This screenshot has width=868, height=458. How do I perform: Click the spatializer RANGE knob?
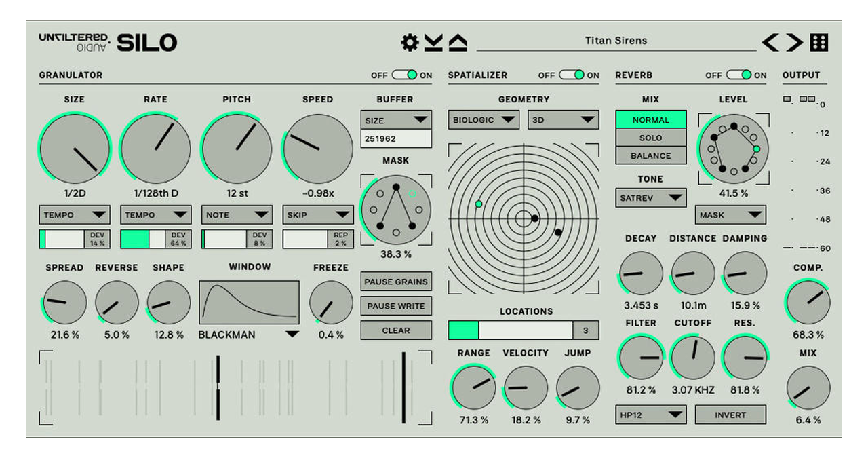coord(473,387)
